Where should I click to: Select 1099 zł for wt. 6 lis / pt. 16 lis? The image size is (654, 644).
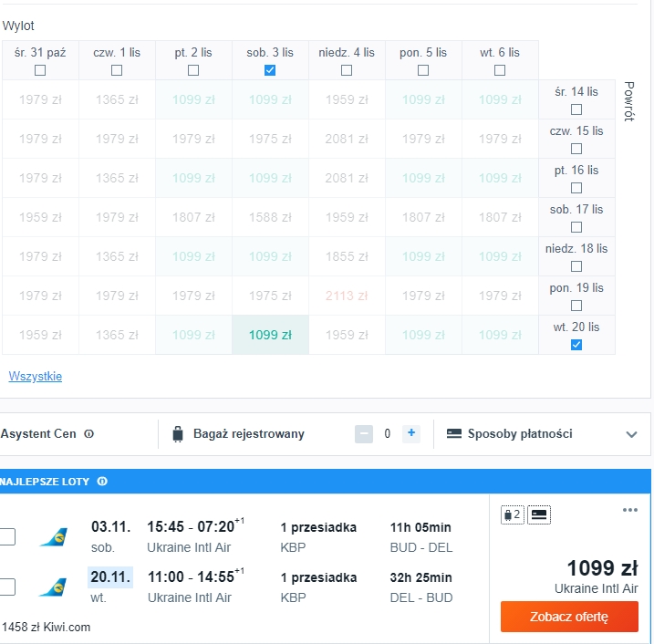click(x=500, y=178)
